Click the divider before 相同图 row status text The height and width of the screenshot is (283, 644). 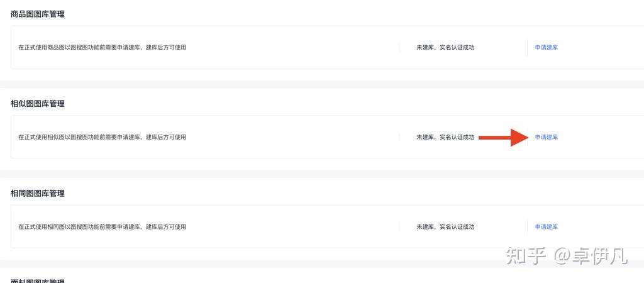tap(399, 227)
